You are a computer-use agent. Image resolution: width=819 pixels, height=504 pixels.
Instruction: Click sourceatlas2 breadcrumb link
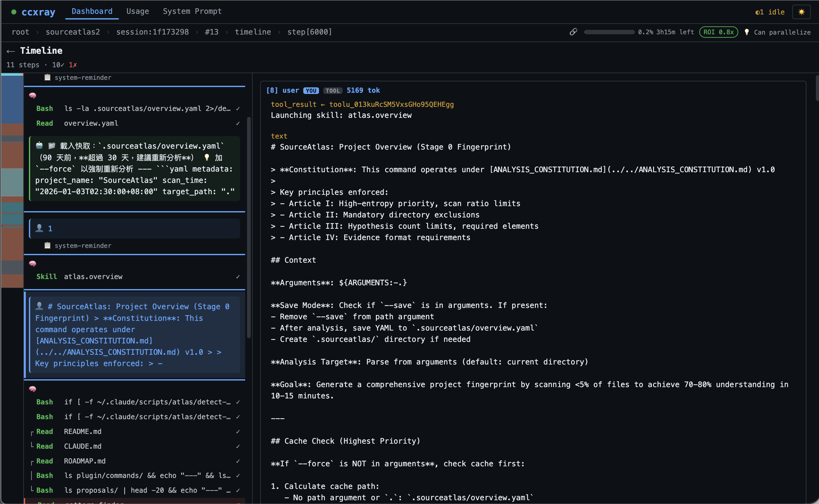73,32
